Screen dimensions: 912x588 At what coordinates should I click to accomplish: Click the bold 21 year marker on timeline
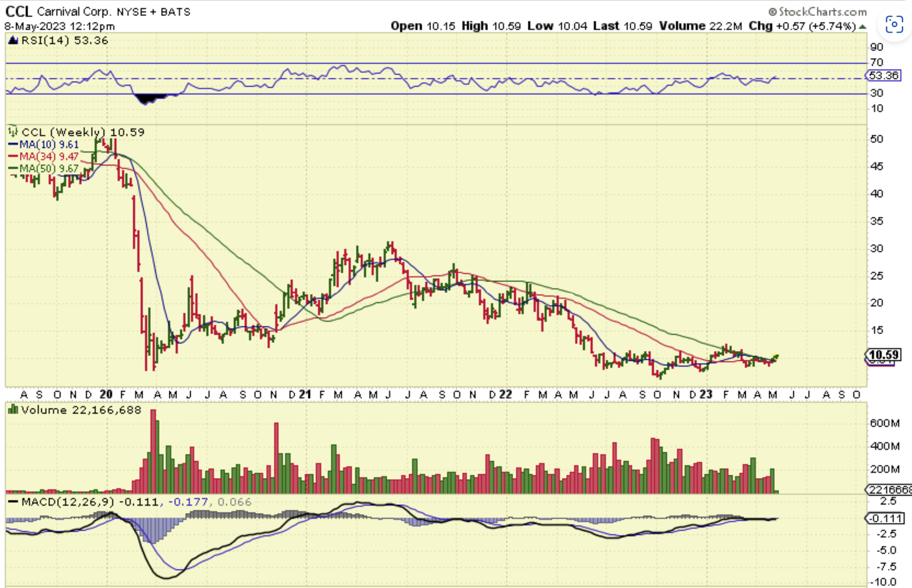pos(305,394)
